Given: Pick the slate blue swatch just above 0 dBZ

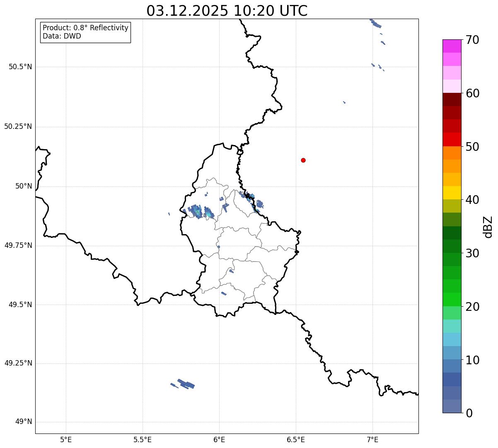Looking at the screenshot, I should click(x=452, y=406).
